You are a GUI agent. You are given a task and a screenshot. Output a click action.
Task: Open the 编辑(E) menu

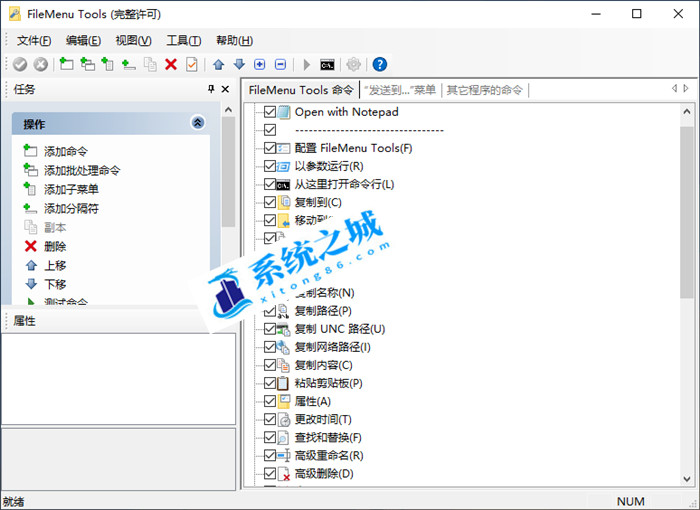click(x=83, y=41)
